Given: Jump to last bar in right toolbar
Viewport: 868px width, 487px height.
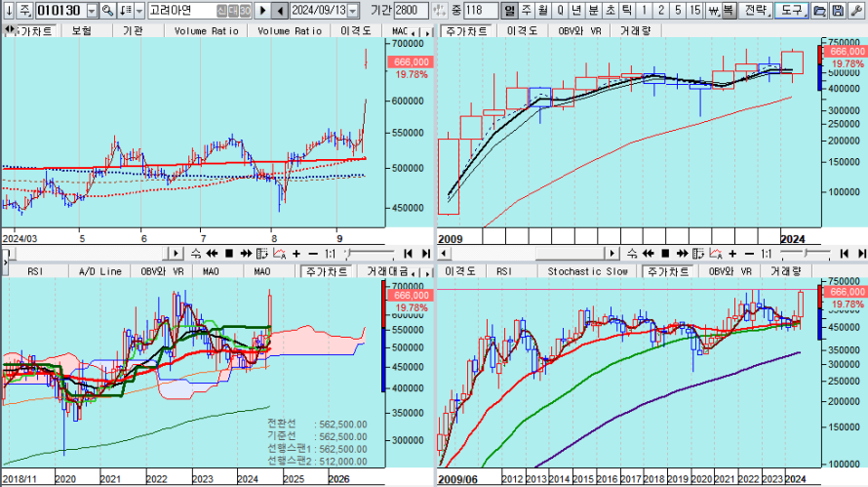Looking at the screenshot, I should pyautogui.click(x=861, y=254).
